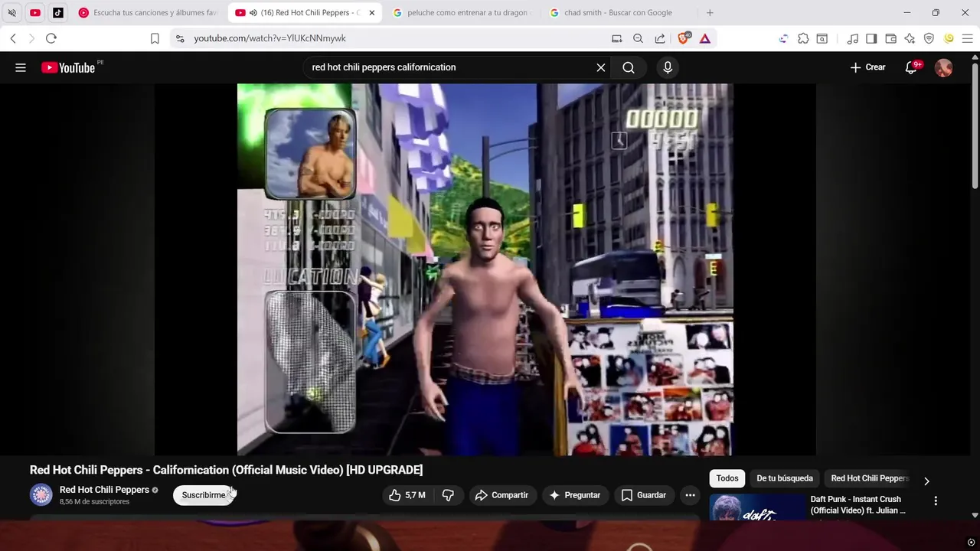Like the video with 5,7 M thumbs-up

pos(407,495)
